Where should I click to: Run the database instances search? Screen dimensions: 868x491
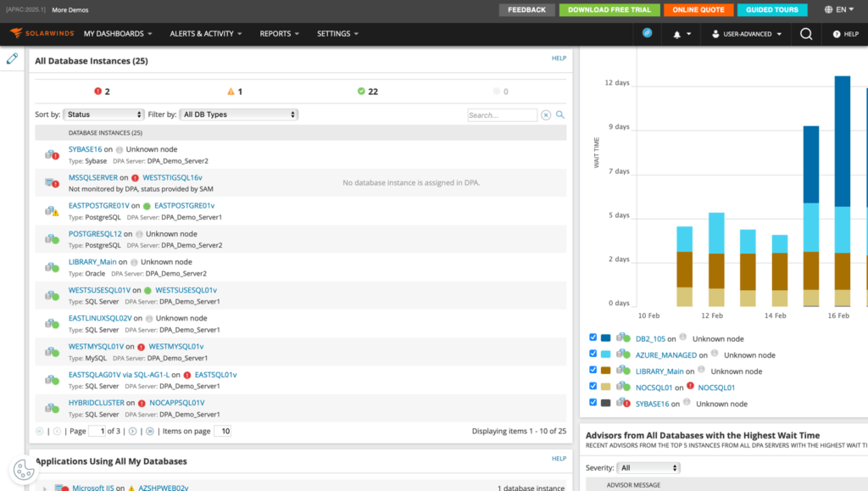(x=560, y=114)
